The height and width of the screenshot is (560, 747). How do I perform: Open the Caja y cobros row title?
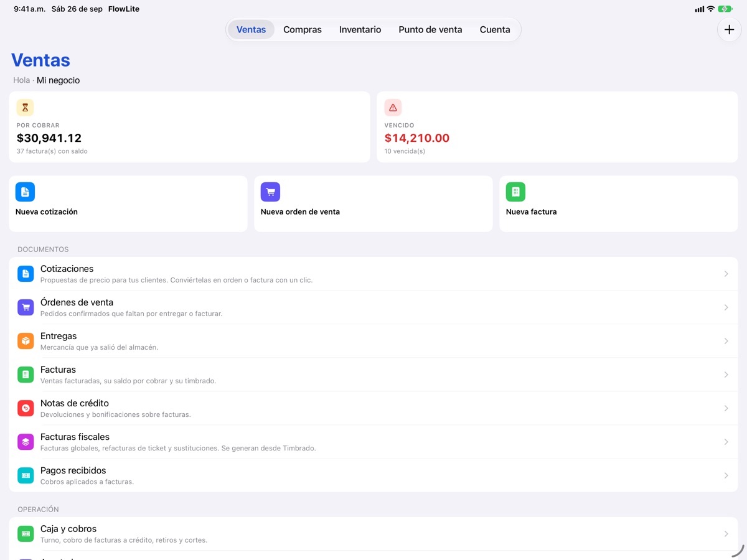point(68,529)
